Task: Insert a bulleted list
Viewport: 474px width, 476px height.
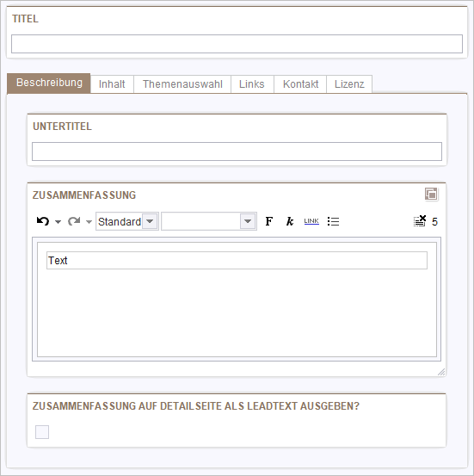Action: [x=333, y=221]
